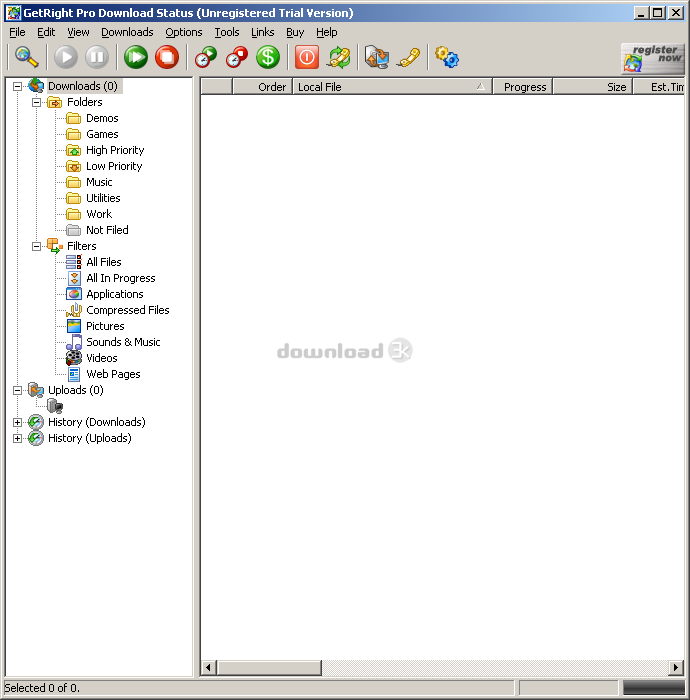The width and height of the screenshot is (690, 700).
Task: Select the Compressed Files filter
Action: pyautogui.click(x=128, y=310)
